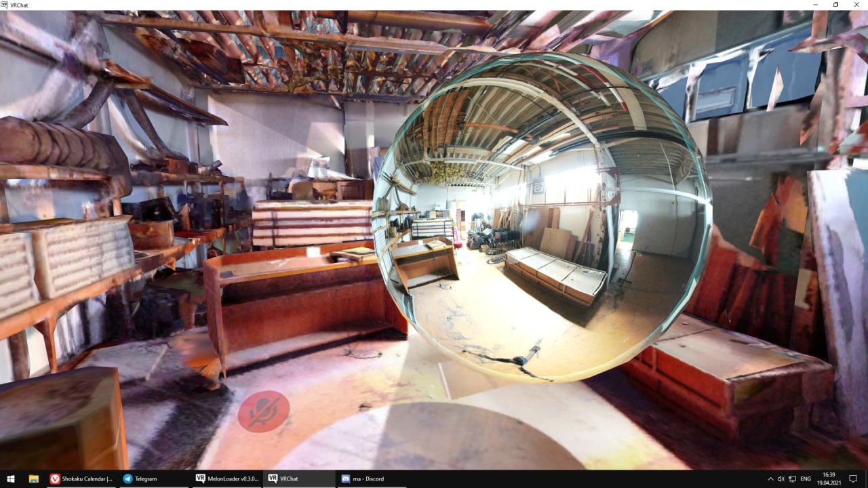Change the ENG input language
The image size is (868, 488).
coord(806,479)
